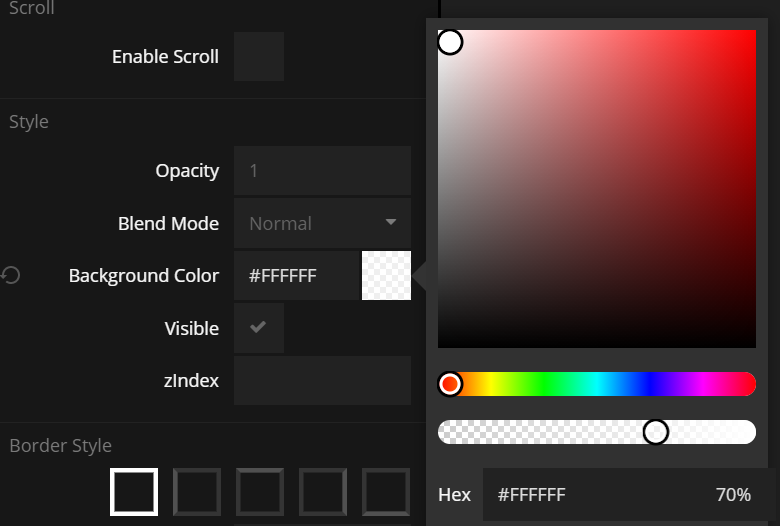
Task: Click the 70% alpha percentage field
Action: click(733, 495)
